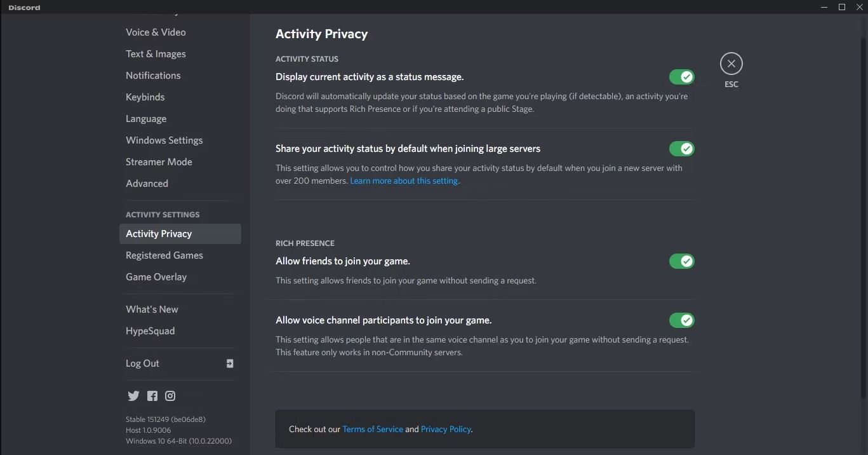
Task: Click the ACTIVITY STATUS section header
Action: (307, 59)
